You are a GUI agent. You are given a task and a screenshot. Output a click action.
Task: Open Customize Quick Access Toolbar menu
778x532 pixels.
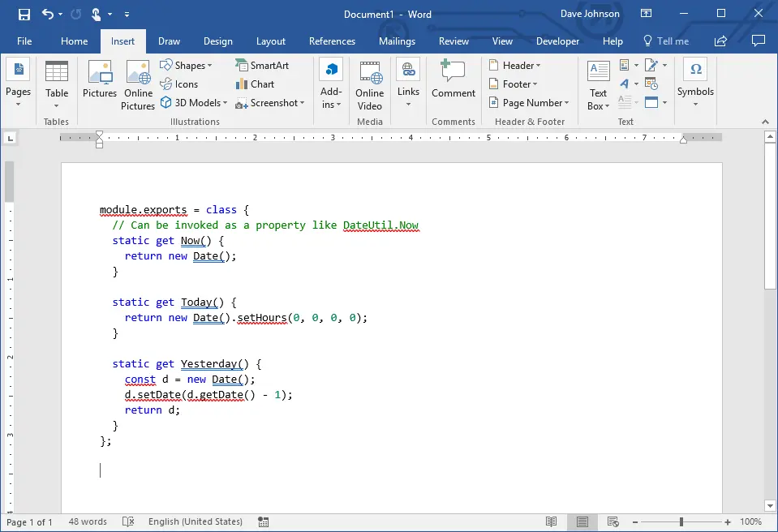click(x=127, y=15)
